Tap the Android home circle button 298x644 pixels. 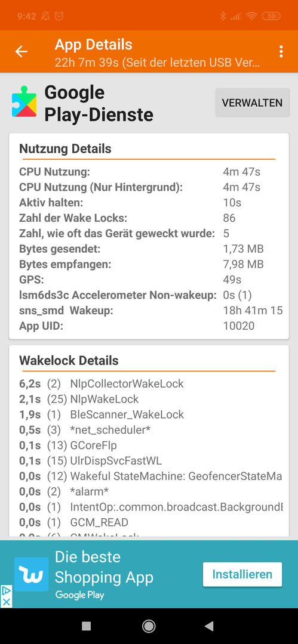pos(149,626)
